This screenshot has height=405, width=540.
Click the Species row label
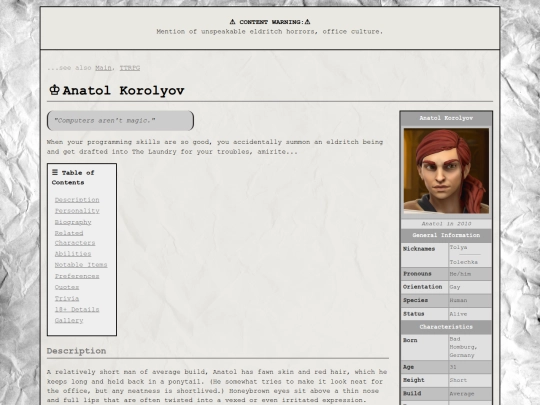pos(415,300)
